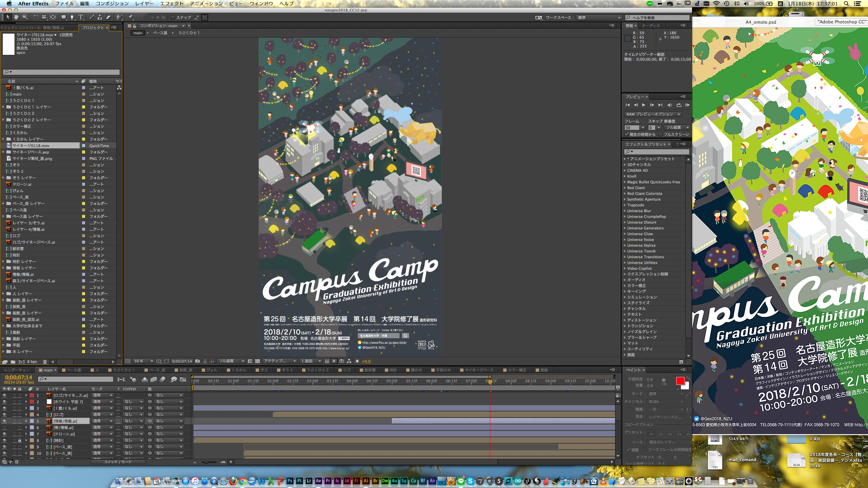Select the Roto Brush tool
The image size is (868, 488).
pyautogui.click(x=119, y=17)
